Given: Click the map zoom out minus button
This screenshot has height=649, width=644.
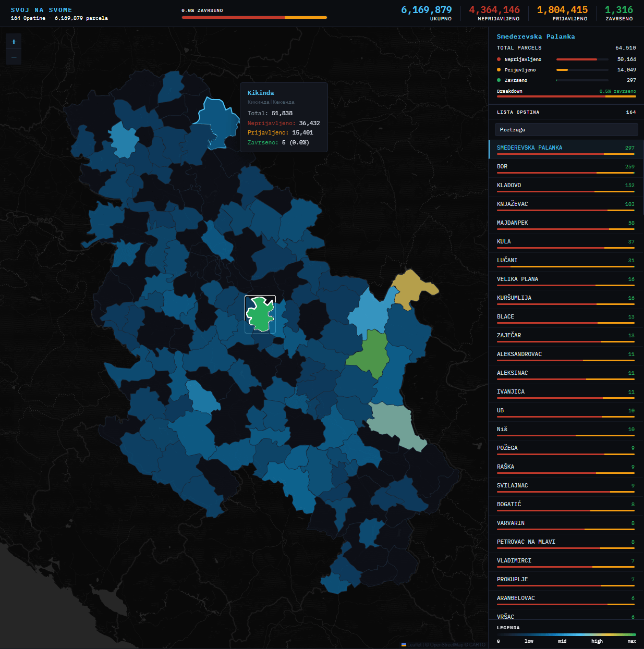Looking at the screenshot, I should (x=14, y=57).
